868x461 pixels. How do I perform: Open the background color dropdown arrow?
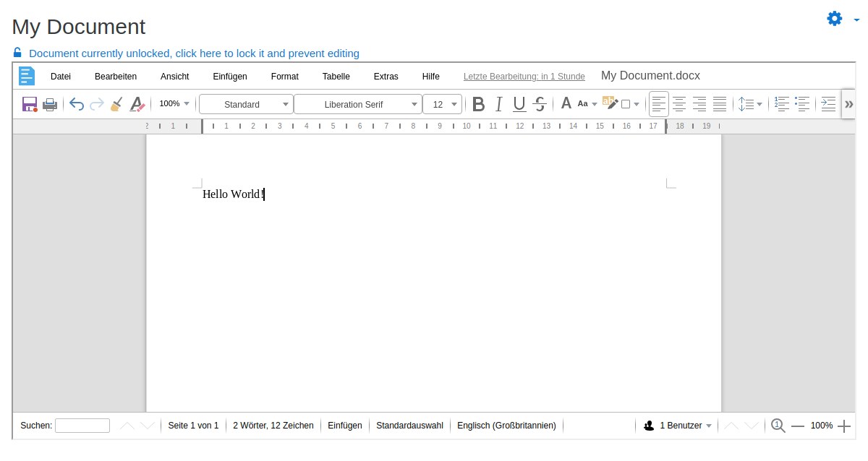tap(637, 104)
